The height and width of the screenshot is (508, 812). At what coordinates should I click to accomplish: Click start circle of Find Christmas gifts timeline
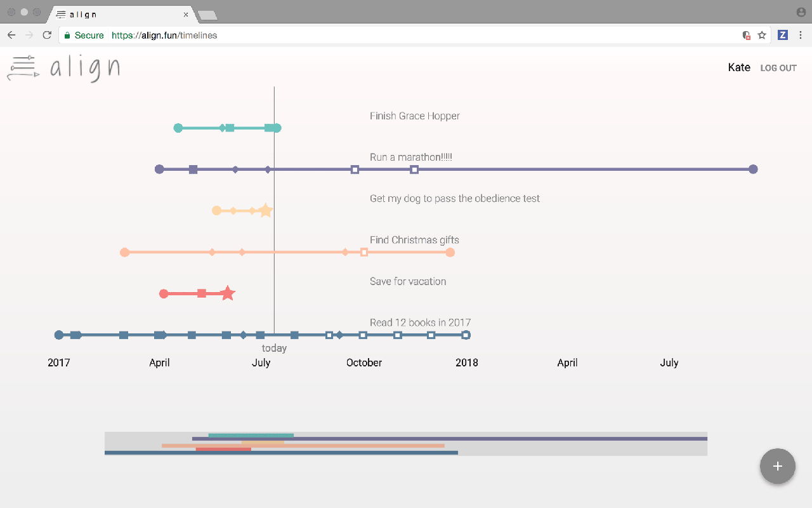(x=125, y=252)
